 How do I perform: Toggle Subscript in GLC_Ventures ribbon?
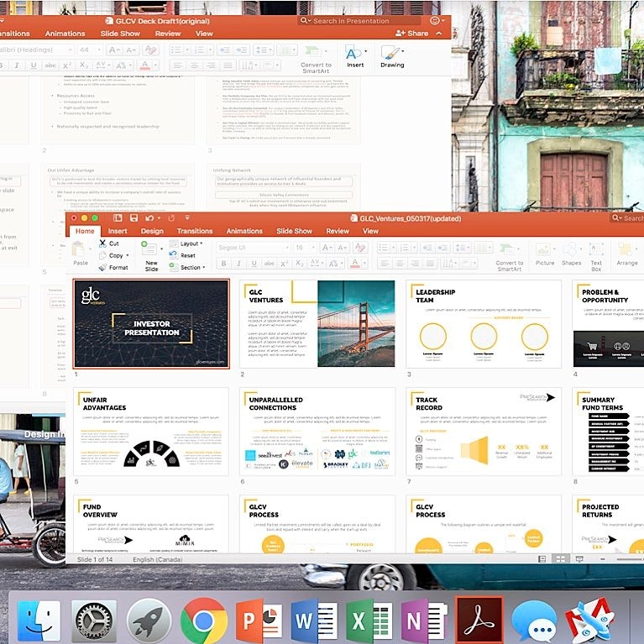point(300,264)
